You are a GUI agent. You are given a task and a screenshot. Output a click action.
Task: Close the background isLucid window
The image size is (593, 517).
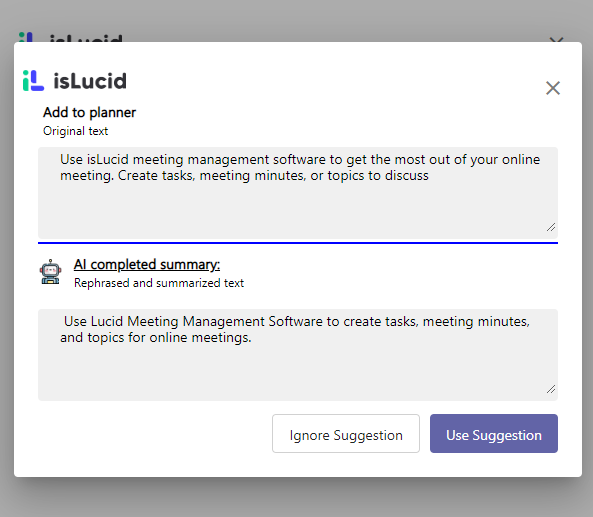(x=556, y=40)
